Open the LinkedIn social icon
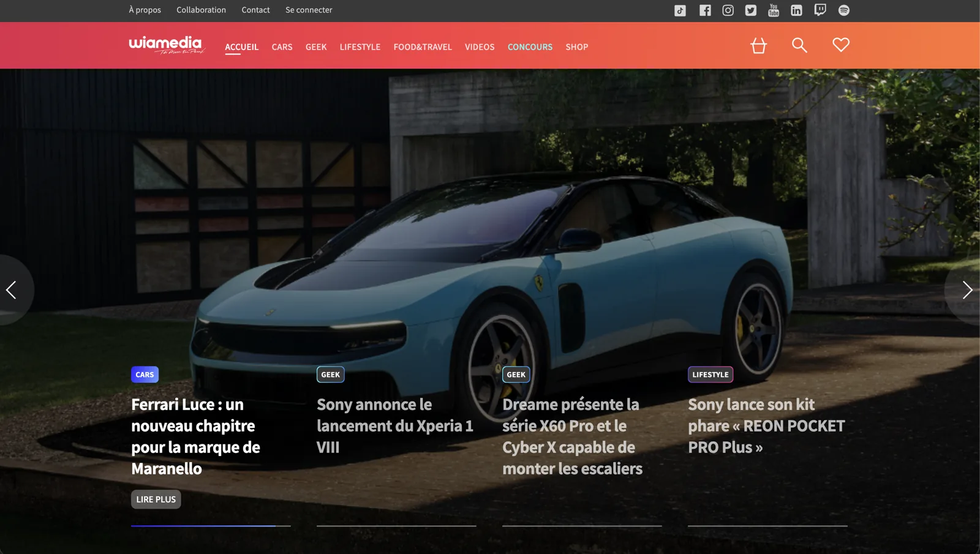980x554 pixels. 796,10
